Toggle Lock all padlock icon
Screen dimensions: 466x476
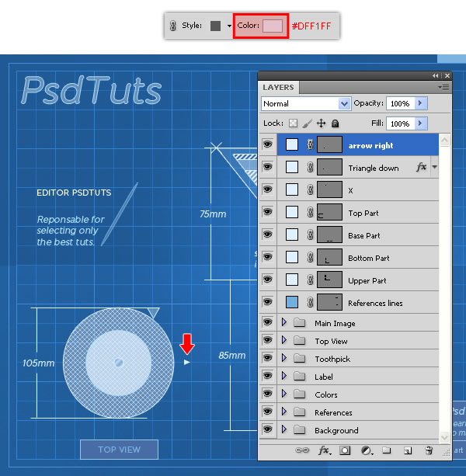(x=335, y=123)
